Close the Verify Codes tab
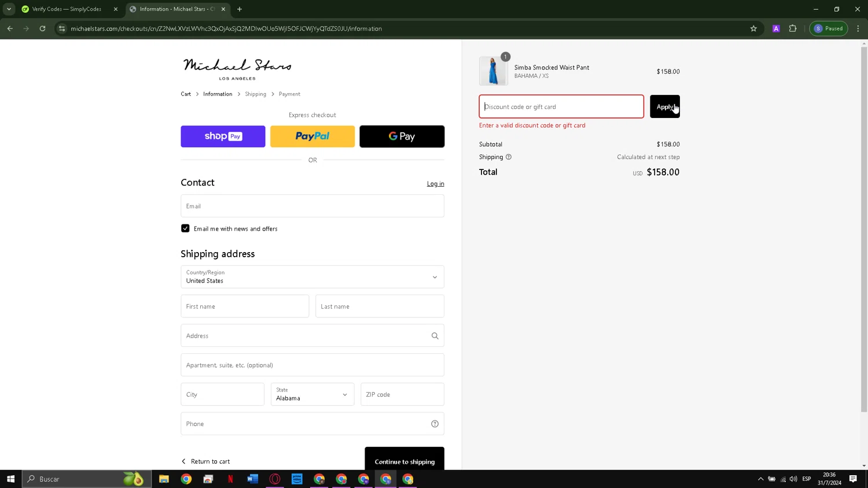Viewport: 868px width, 488px height. point(116,9)
